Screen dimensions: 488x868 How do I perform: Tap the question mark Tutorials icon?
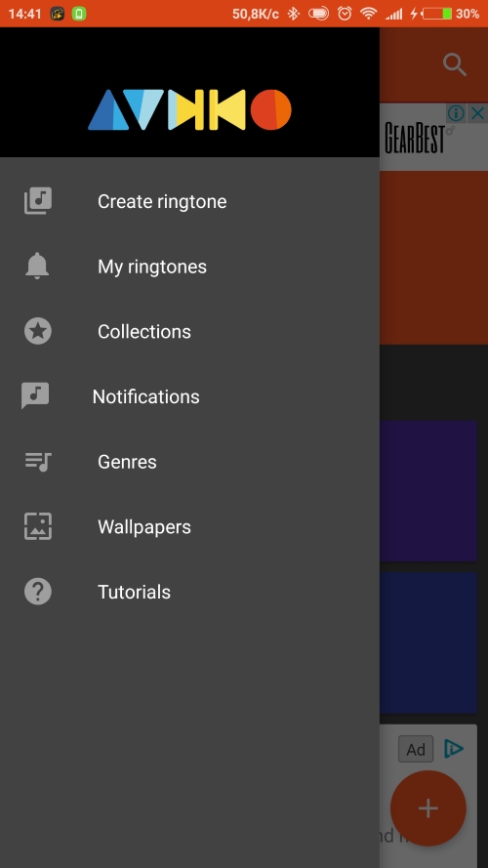[38, 592]
